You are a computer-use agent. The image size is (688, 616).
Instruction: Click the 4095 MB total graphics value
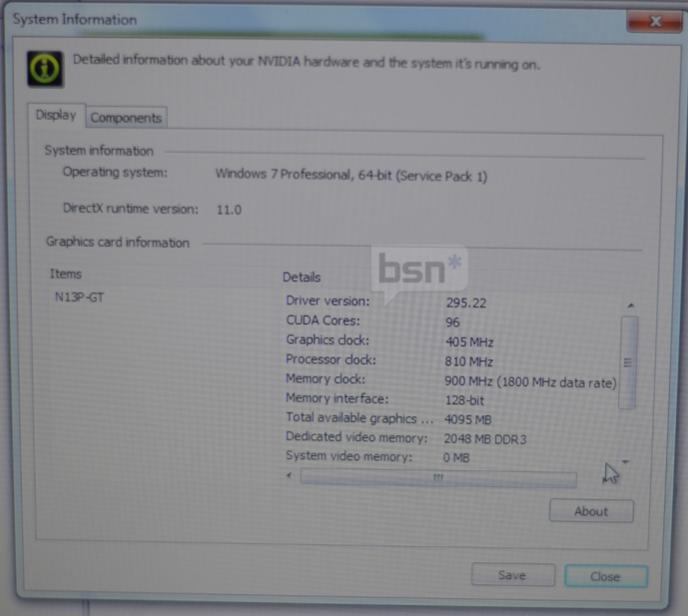[468, 419]
